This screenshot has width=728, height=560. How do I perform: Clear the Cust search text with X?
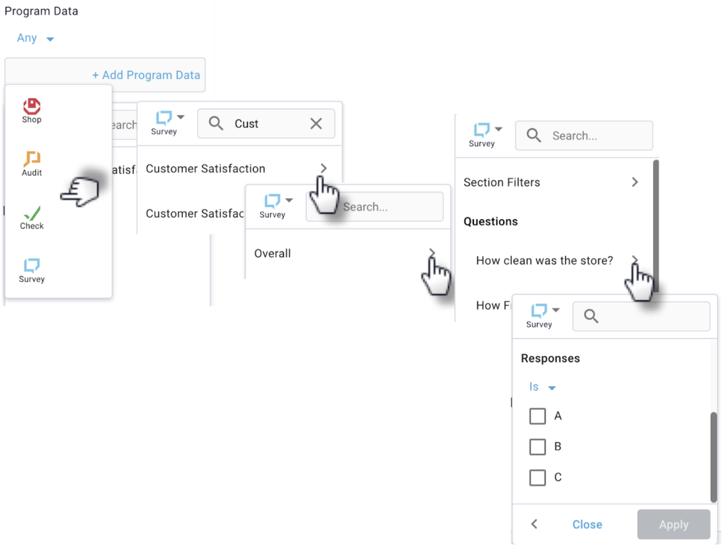[316, 123]
